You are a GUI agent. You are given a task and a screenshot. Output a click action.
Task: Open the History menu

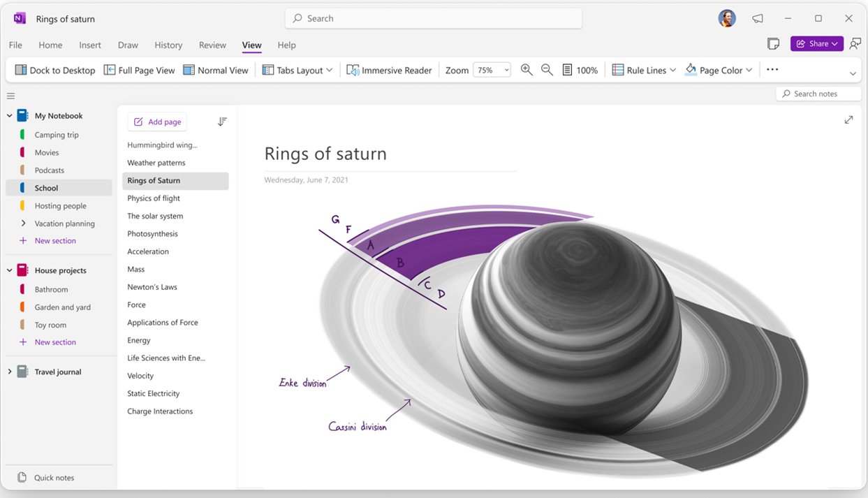click(168, 45)
